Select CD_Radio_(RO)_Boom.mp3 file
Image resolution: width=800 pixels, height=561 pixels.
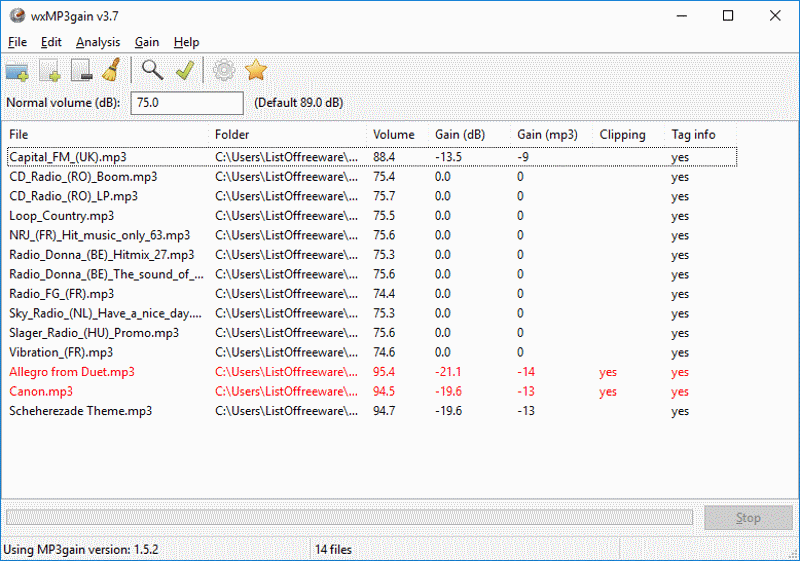83,177
